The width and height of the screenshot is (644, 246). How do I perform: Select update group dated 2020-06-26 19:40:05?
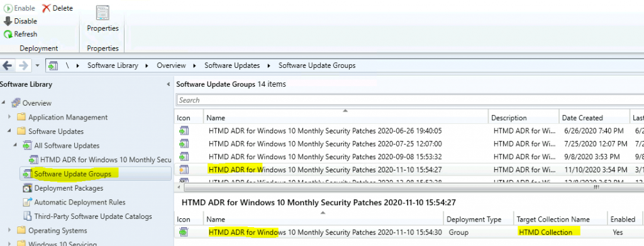[325, 131]
